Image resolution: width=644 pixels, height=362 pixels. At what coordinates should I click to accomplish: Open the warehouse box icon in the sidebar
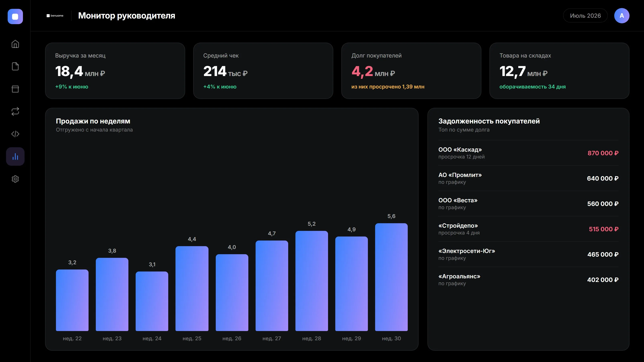pos(15,89)
